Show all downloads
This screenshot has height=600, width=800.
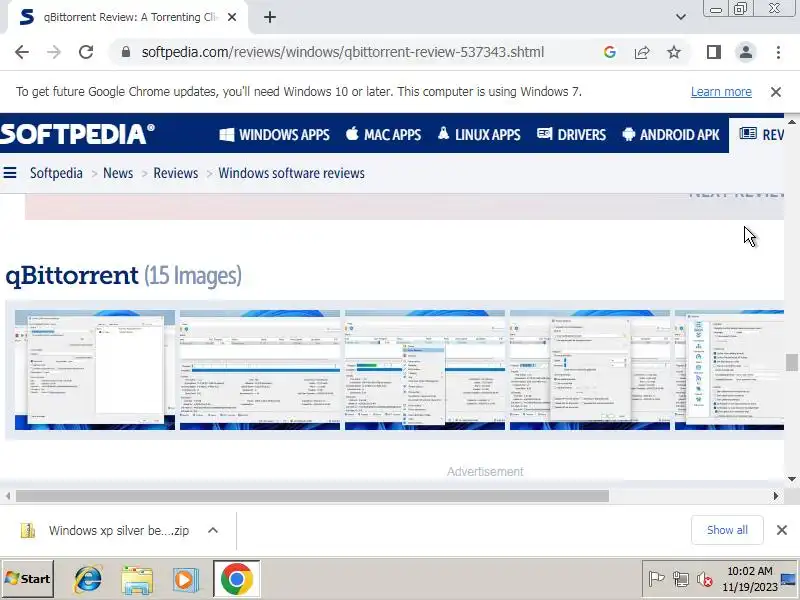pos(727,530)
